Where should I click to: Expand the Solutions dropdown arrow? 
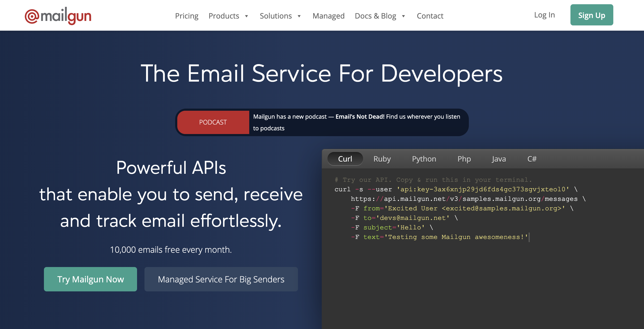[x=299, y=16]
